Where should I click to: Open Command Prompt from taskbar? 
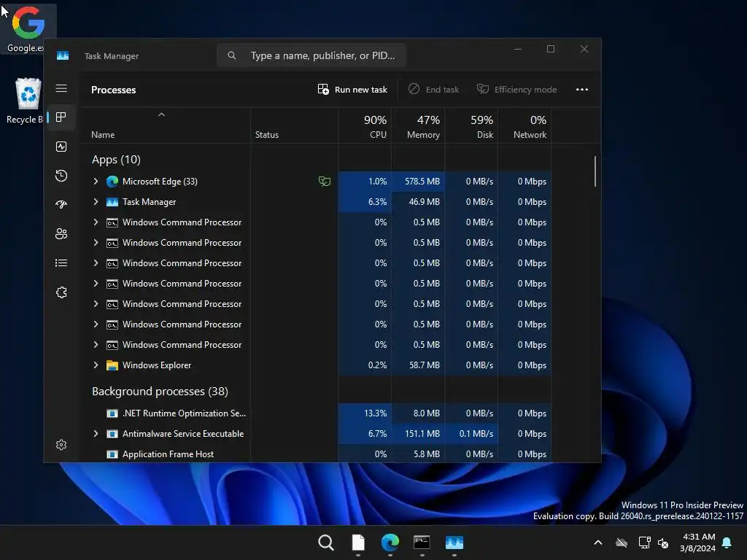click(x=422, y=542)
